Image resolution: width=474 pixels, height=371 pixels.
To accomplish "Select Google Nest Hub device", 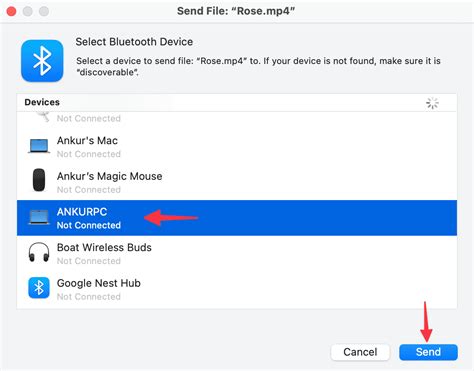I will click(x=237, y=289).
